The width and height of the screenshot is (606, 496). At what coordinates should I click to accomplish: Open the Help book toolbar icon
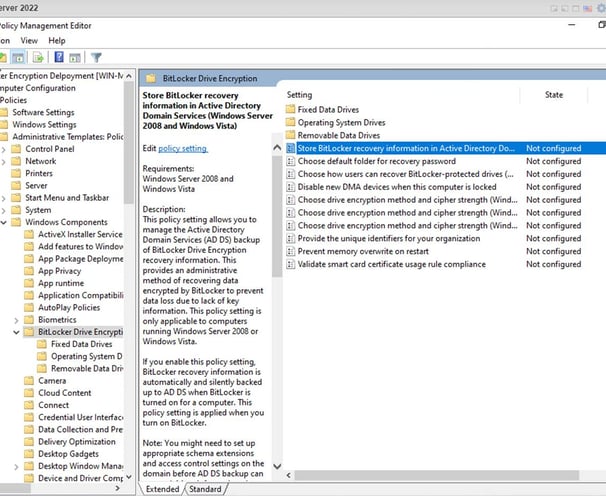[59, 57]
